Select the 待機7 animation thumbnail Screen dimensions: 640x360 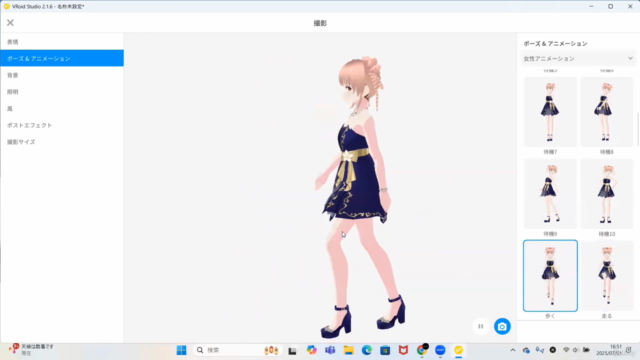tap(550, 112)
